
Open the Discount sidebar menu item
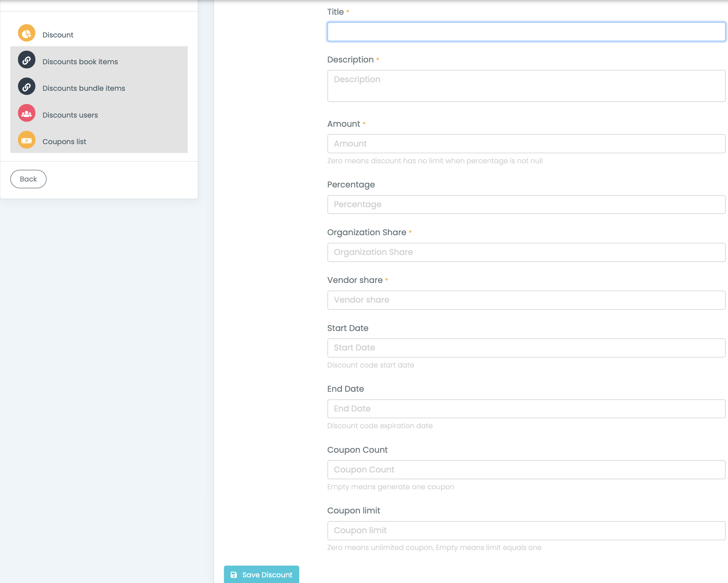[x=58, y=35]
